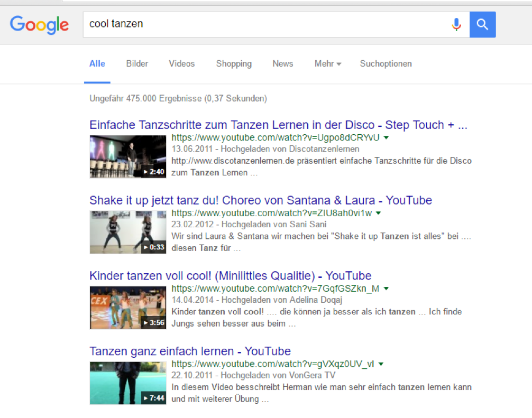Click the search field containing 'cool tanzen'
The width and height of the screenshot is (532, 418).
pos(264,24)
